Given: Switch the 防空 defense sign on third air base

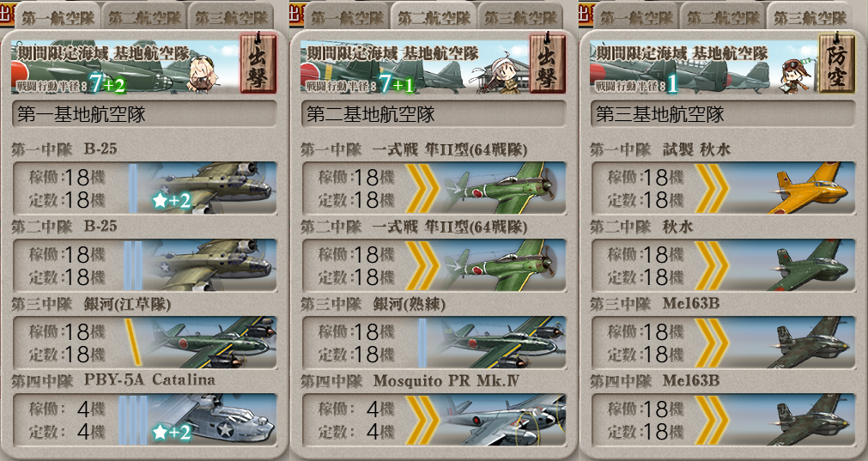Looking at the screenshot, I should point(836,63).
